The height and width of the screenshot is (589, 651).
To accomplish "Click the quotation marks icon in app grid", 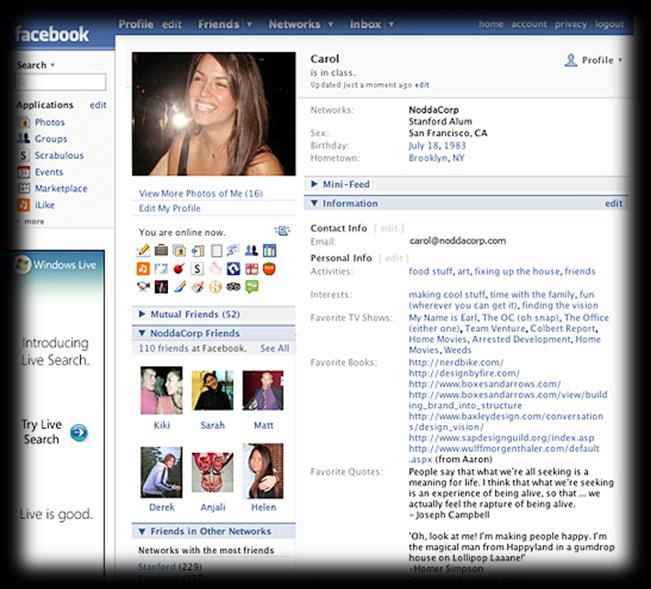I will pyautogui.click(x=161, y=269).
